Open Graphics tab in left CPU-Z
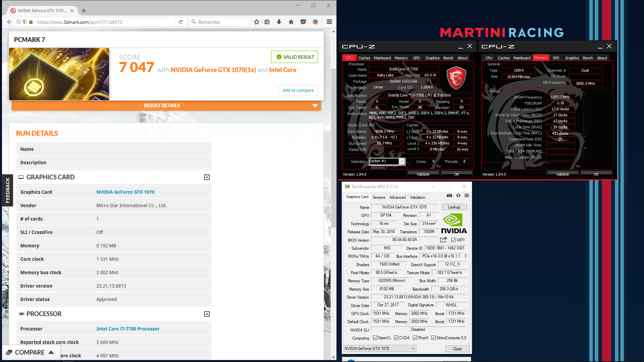 pos(432,58)
